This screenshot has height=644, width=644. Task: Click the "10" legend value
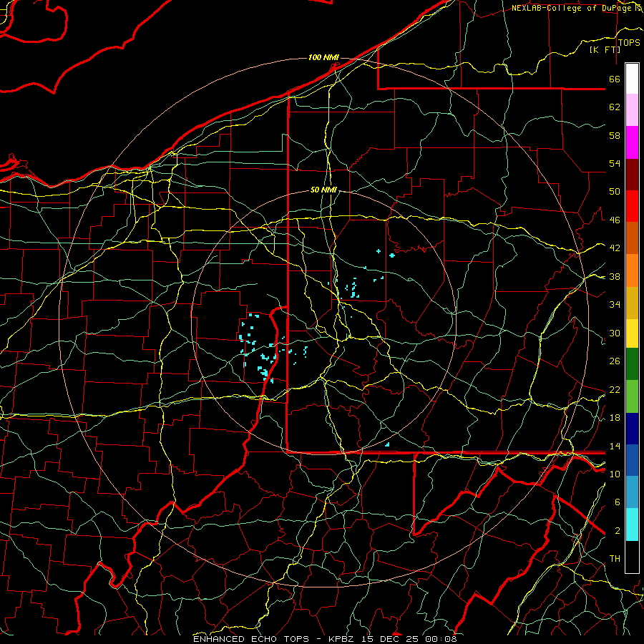point(615,474)
